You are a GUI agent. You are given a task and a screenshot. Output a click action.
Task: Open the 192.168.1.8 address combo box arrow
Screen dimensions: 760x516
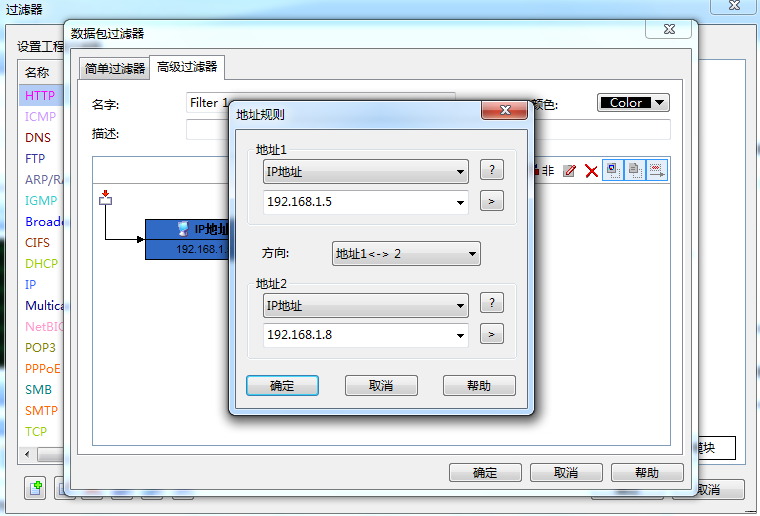point(460,335)
